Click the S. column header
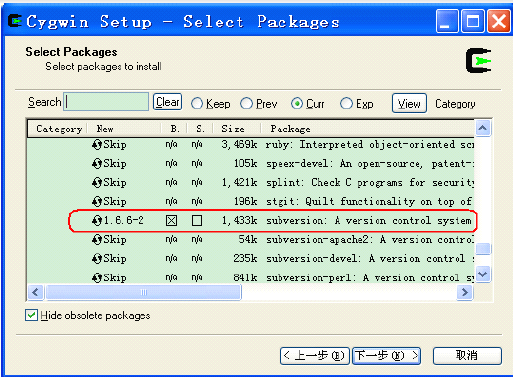Viewport: 513px width, 377px height. click(x=200, y=129)
